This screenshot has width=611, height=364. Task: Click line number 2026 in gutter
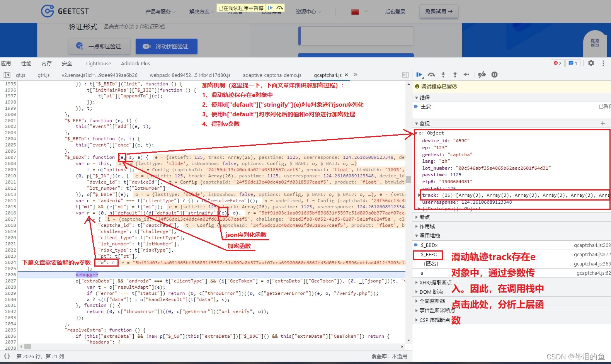(10, 275)
